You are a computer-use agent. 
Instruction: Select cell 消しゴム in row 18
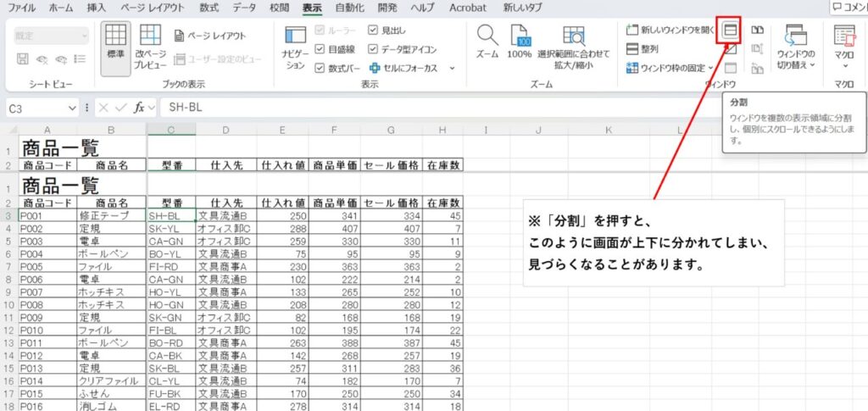click(x=111, y=407)
